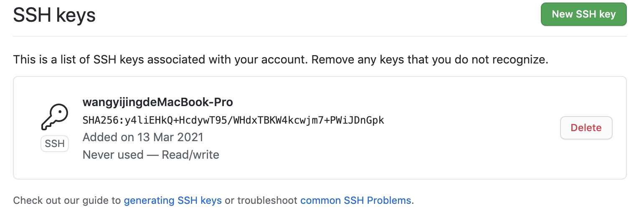Click the 'or troubleshoot' text between links

tap(261, 200)
